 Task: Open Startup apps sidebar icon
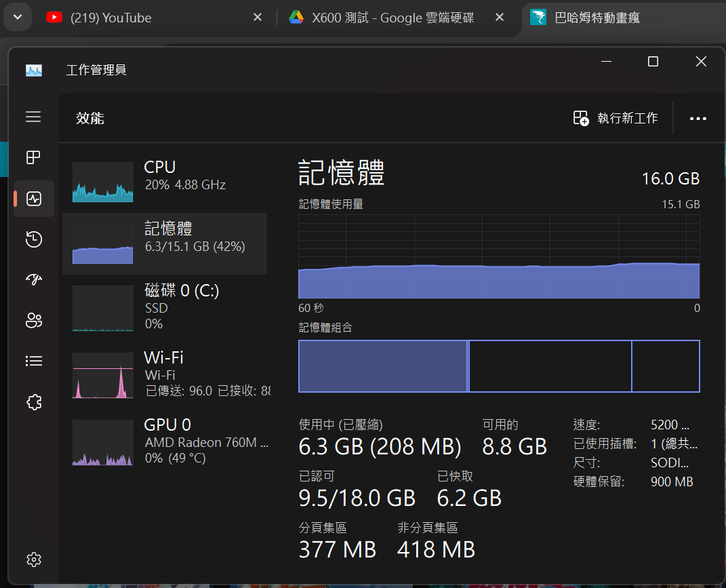pos(33,279)
